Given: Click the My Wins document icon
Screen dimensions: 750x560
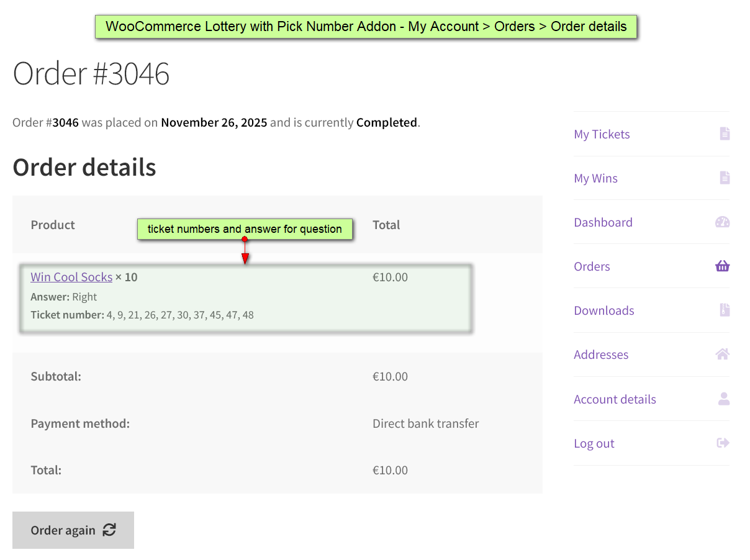Looking at the screenshot, I should click(725, 178).
